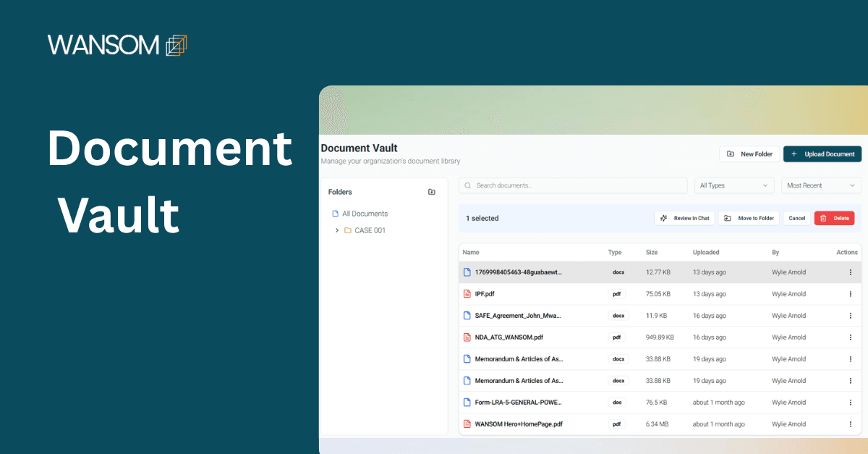Click the file icon of Form-LRA-5-GENERAL-POWE row
Viewport: 868px width, 454px height.
click(x=467, y=403)
